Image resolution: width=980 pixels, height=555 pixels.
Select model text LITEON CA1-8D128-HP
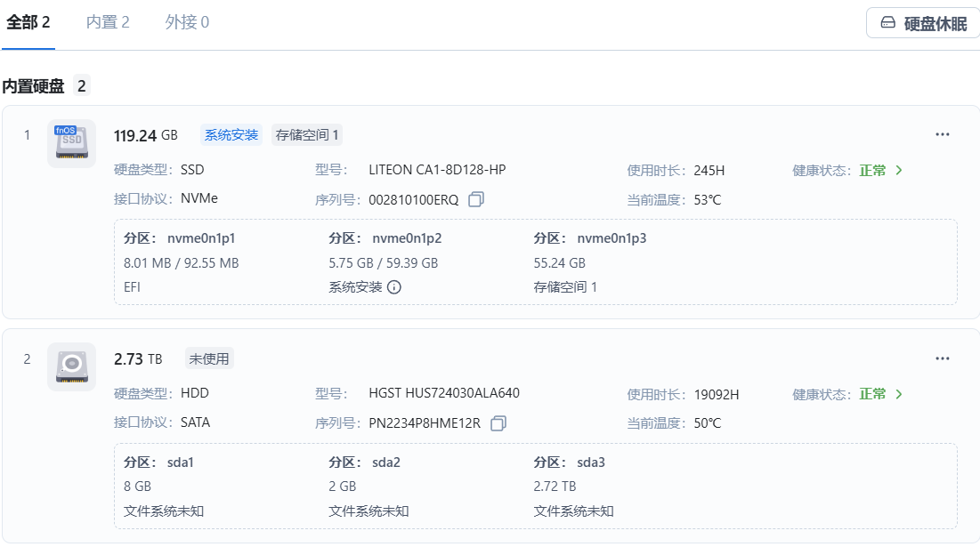(438, 170)
